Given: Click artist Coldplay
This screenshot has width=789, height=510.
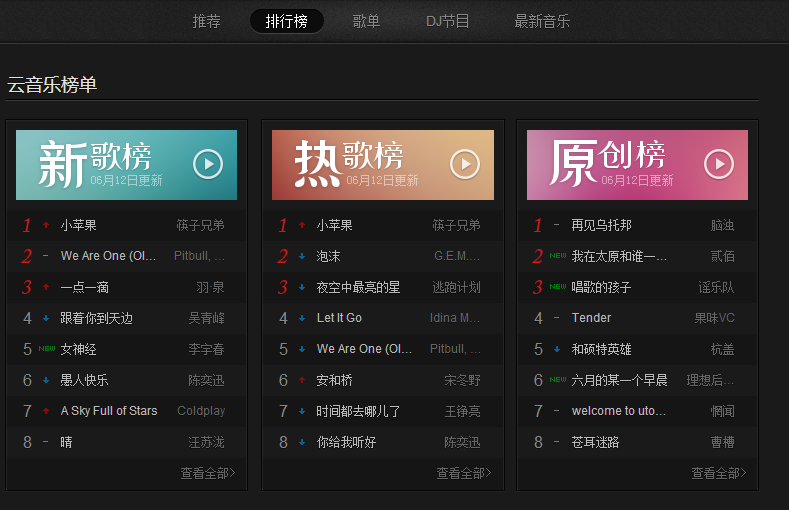Looking at the screenshot, I should click(201, 411).
